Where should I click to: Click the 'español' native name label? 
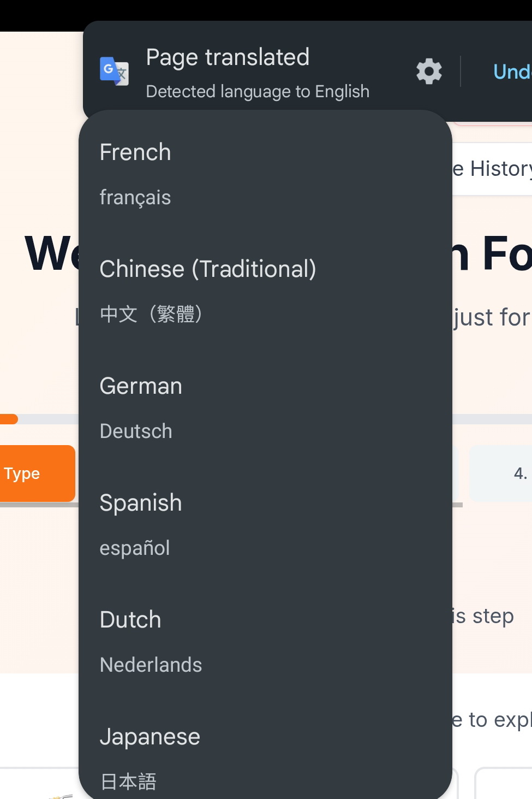click(135, 548)
